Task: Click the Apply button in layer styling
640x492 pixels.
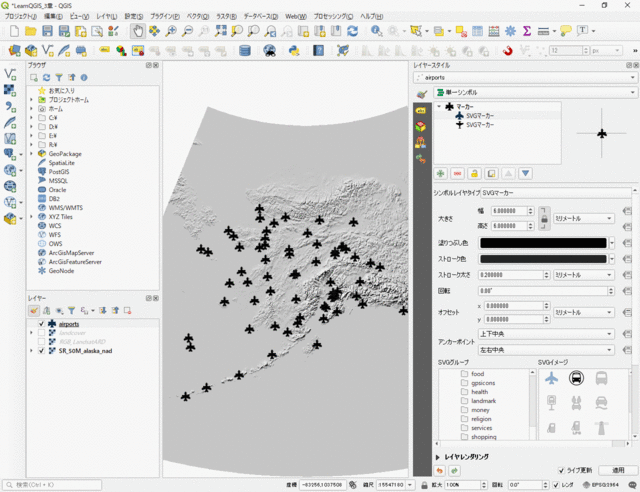Action: tap(618, 470)
